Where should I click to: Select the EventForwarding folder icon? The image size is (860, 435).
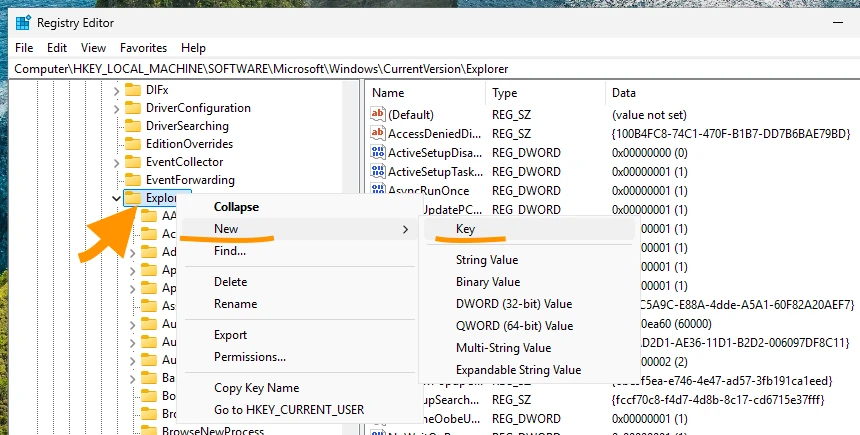click(x=133, y=180)
